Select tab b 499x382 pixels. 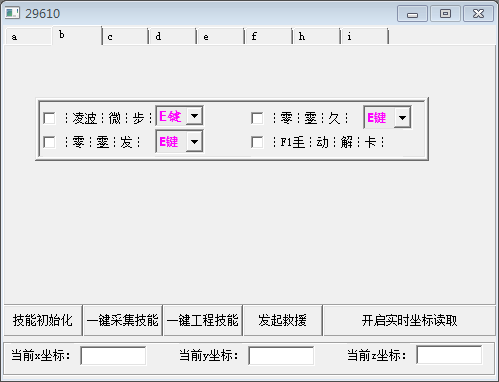77,35
